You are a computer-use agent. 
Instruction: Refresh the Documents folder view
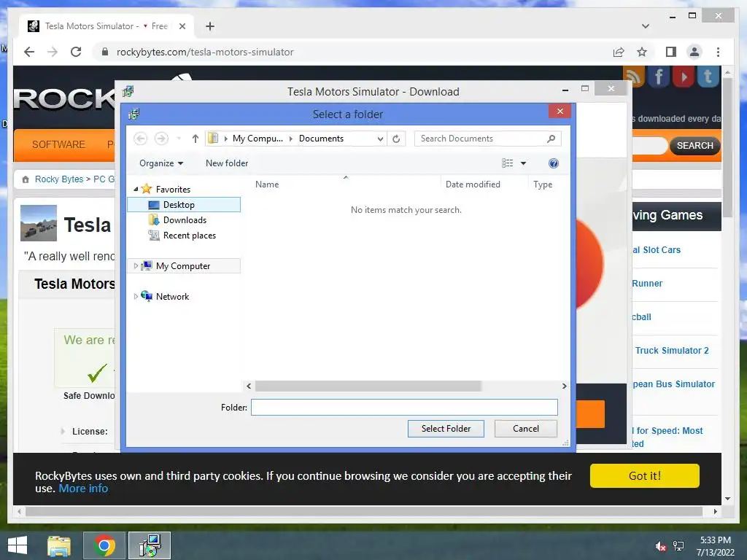[396, 139]
